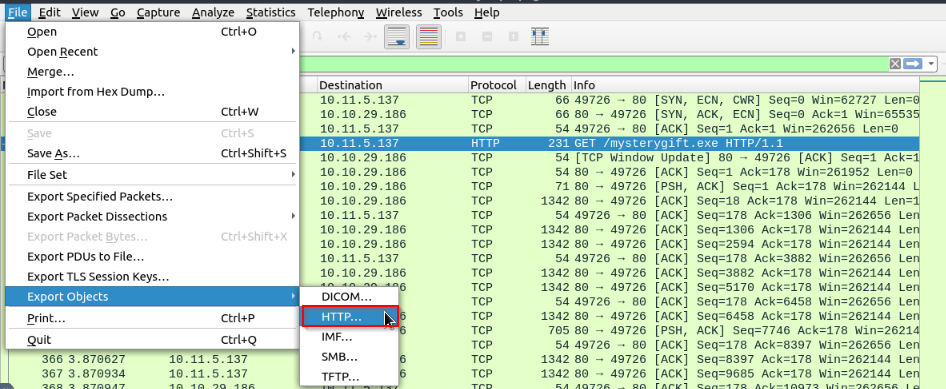The image size is (946, 389).
Task: Click the Length value 231
Action: tap(559, 144)
